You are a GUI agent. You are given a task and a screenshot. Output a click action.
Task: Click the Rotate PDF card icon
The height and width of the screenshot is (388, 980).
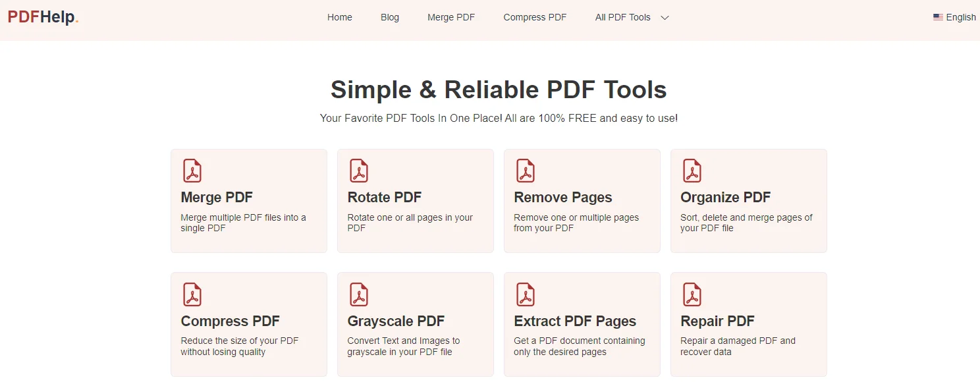(x=358, y=171)
